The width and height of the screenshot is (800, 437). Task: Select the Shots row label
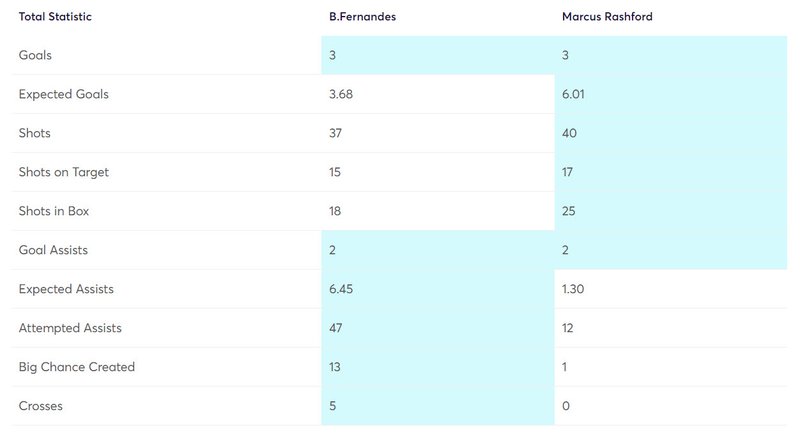[x=35, y=133]
